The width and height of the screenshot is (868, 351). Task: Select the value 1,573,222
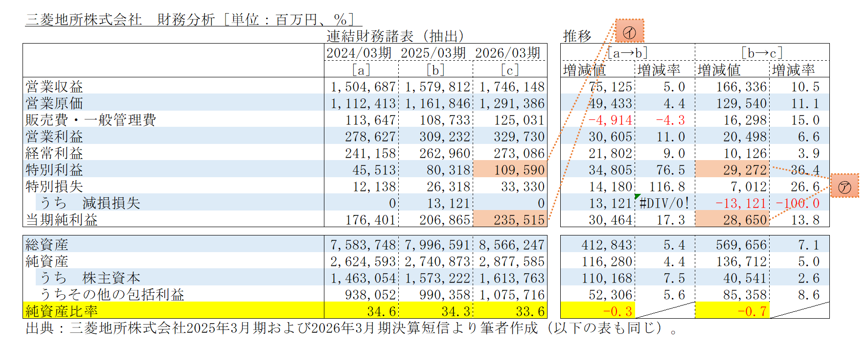point(437,278)
